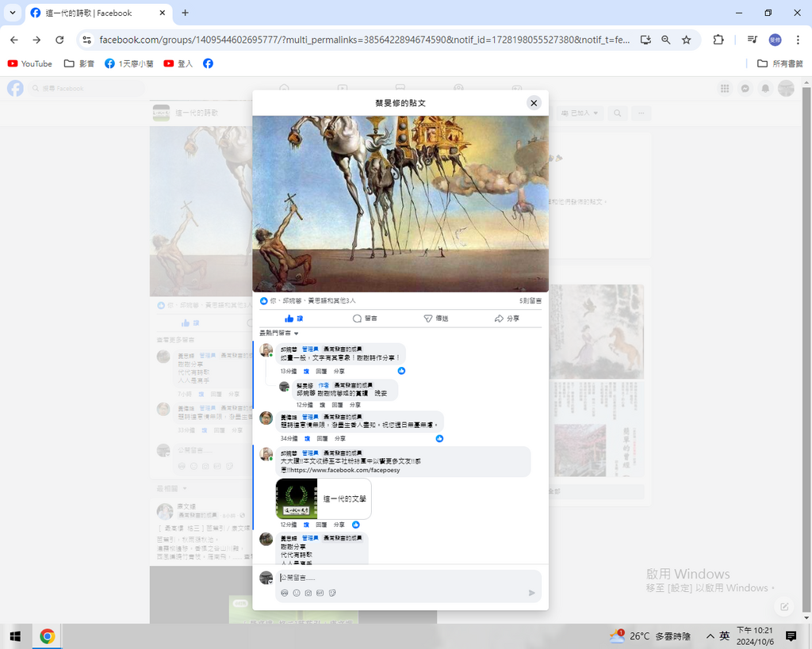The width and height of the screenshot is (812, 649).
Task: Toggle like on the 13分鐘 comment
Action: point(306,371)
